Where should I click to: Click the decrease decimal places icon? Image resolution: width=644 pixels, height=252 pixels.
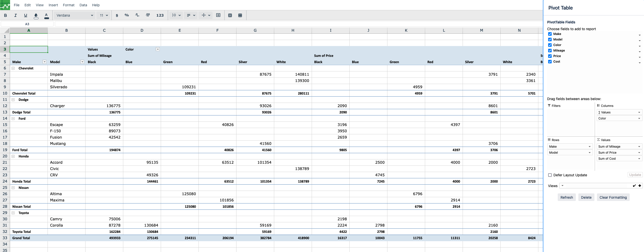[x=137, y=15]
